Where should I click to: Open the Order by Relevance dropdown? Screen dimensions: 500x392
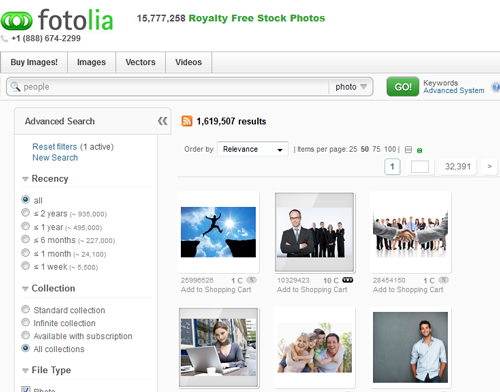coord(253,149)
